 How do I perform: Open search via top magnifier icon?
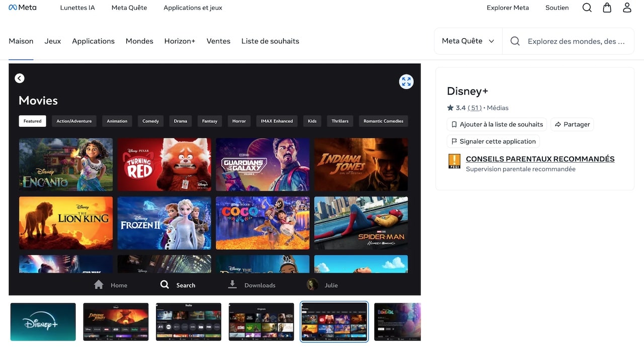(587, 8)
